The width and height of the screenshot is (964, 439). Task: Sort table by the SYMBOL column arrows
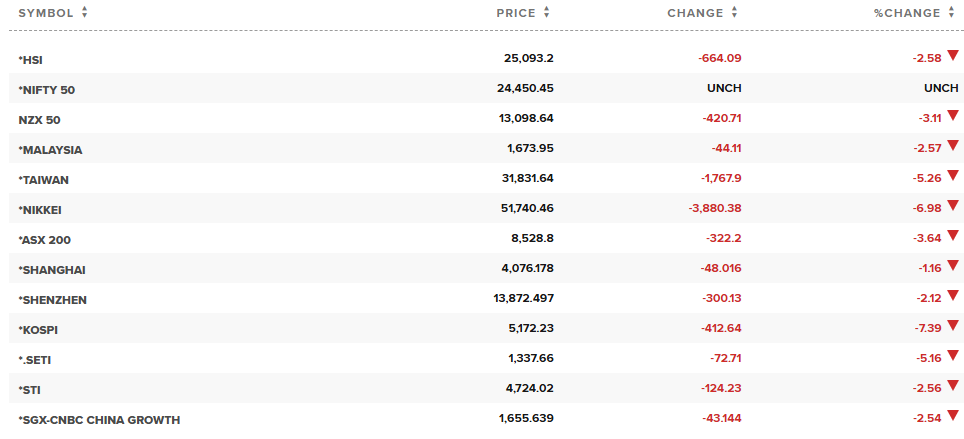(x=85, y=13)
